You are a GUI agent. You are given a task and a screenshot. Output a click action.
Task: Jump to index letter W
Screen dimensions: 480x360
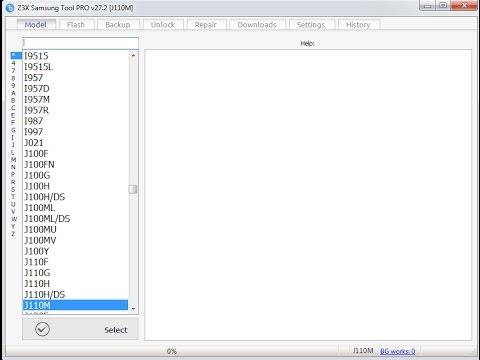tap(14, 219)
